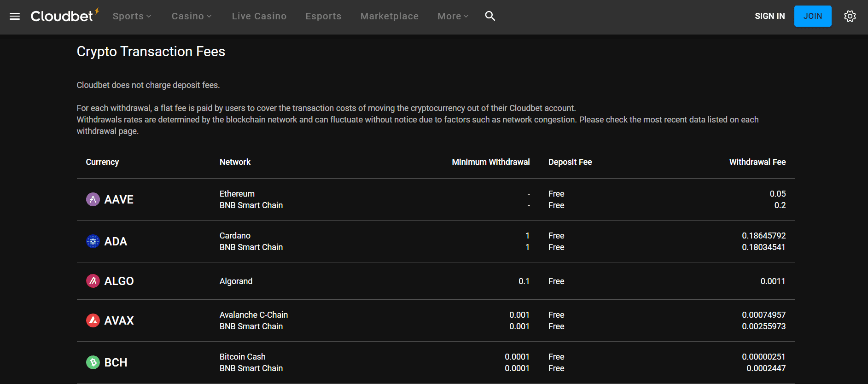Screen dimensions: 868x384
Task: Click the ADA coin icon
Action: coord(93,241)
